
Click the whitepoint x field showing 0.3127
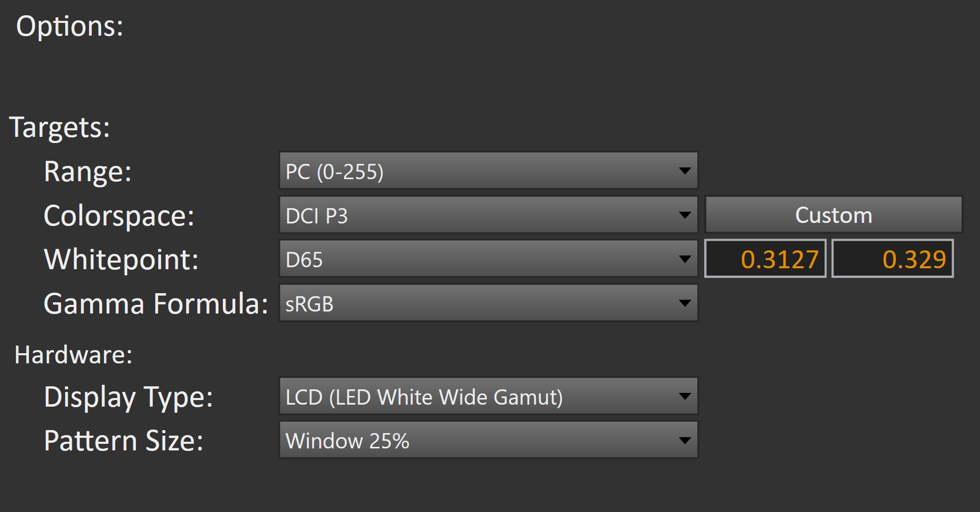765,259
